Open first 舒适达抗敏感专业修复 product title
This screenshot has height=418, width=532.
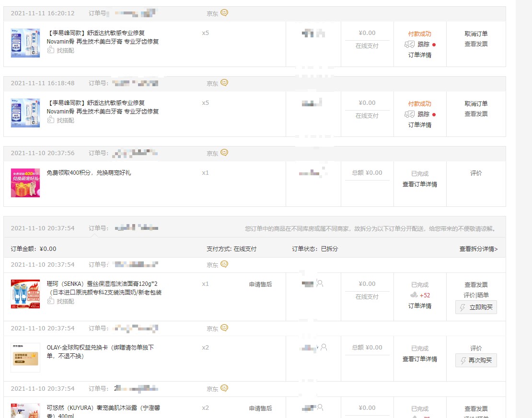(x=103, y=37)
